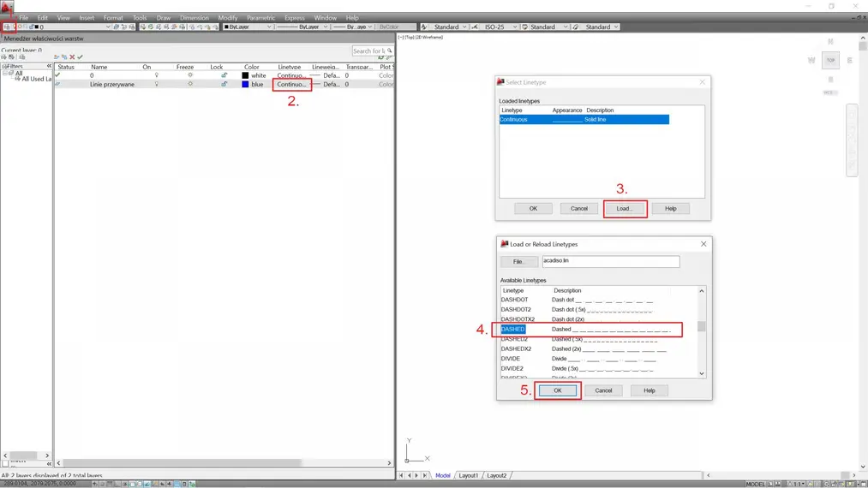Click the green Set Current checkmark icon
Viewport: 868px width, 488px height.
pyautogui.click(x=81, y=57)
